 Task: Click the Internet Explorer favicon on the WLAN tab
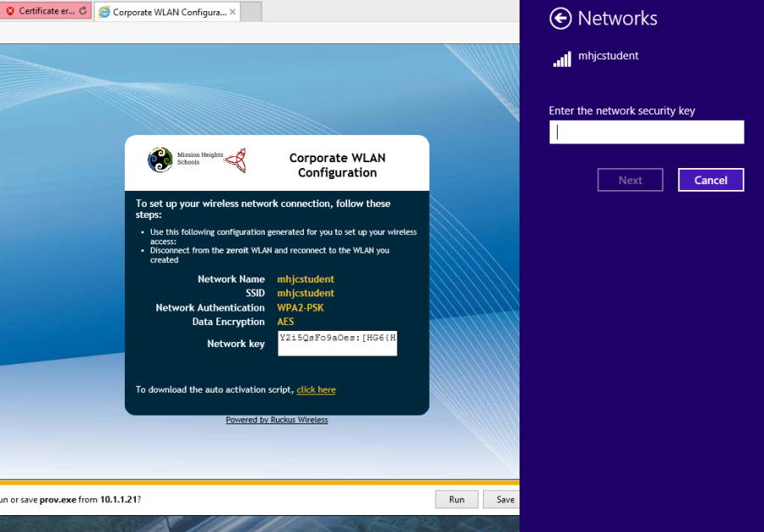[x=104, y=12]
